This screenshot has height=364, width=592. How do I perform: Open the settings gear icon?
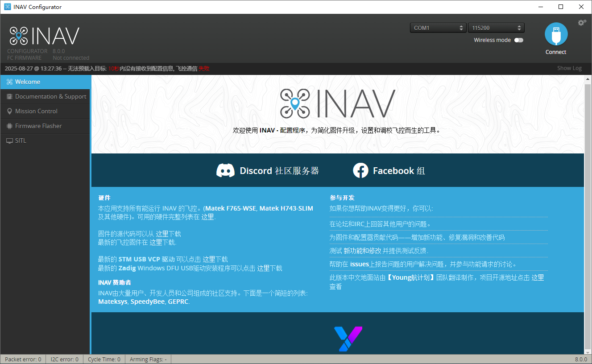pyautogui.click(x=582, y=23)
